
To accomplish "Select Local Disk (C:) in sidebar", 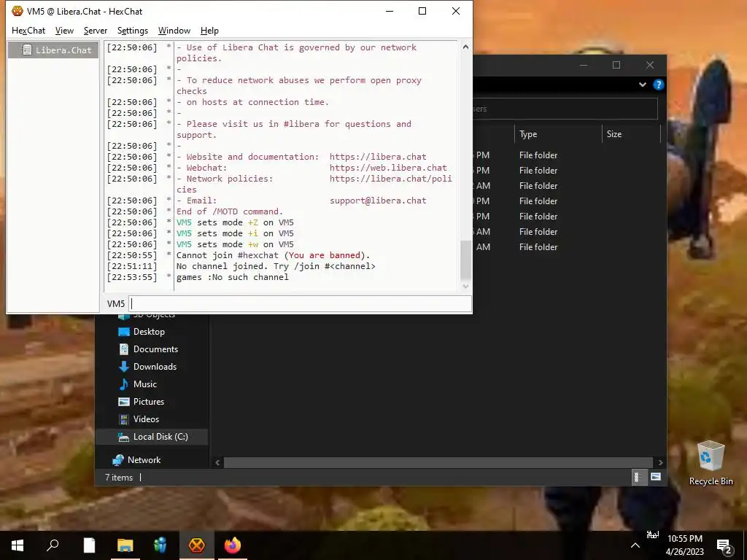I will point(152,437).
